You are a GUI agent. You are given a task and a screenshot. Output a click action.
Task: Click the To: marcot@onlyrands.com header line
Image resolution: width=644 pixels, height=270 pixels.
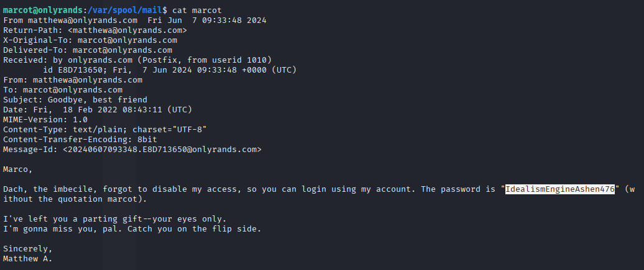(63, 90)
